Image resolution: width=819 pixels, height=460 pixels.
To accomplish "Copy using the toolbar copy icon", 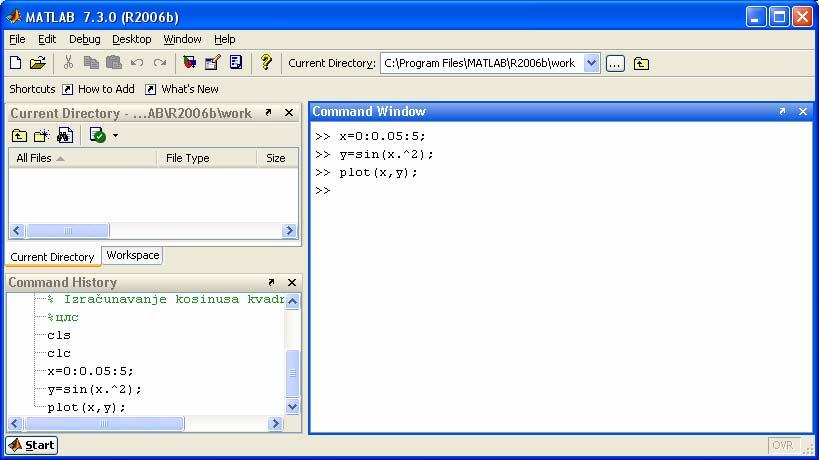I will 91,63.
